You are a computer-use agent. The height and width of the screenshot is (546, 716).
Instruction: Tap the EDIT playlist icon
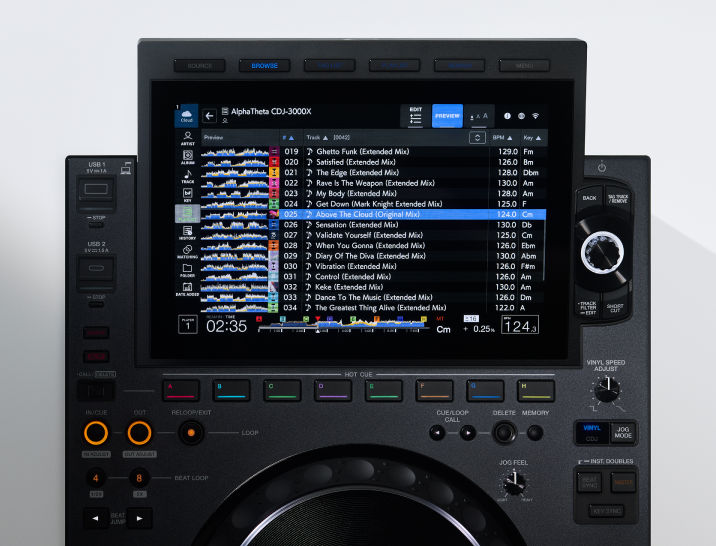(416, 116)
